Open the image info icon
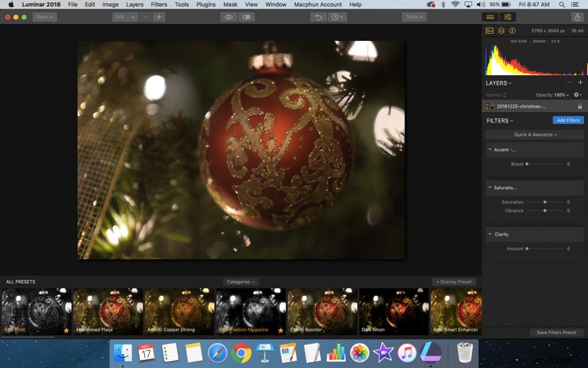The image size is (588, 368). 512,31
